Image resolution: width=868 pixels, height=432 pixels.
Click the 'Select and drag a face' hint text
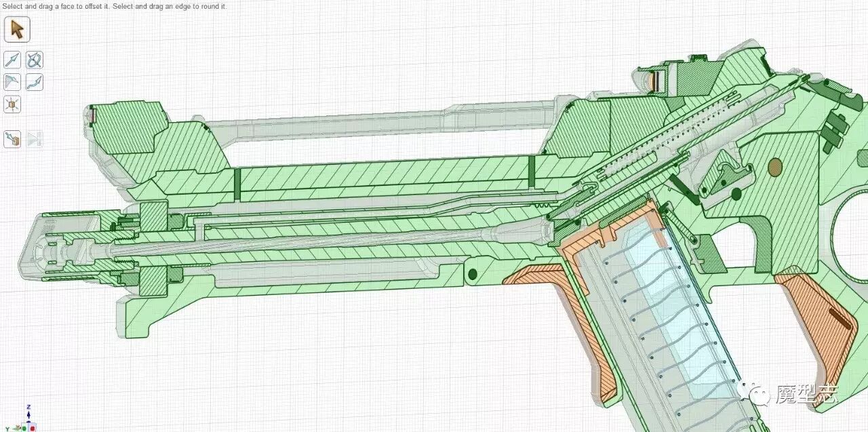click(x=114, y=6)
